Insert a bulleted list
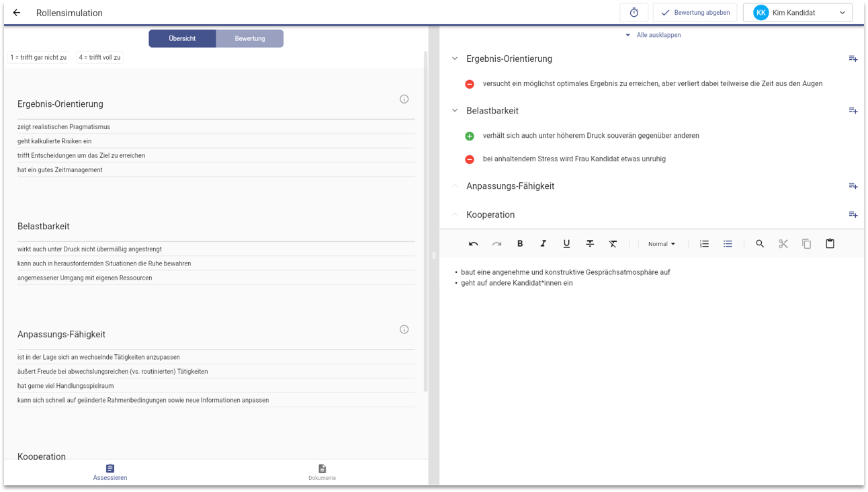This screenshot has height=492, width=868. click(728, 244)
